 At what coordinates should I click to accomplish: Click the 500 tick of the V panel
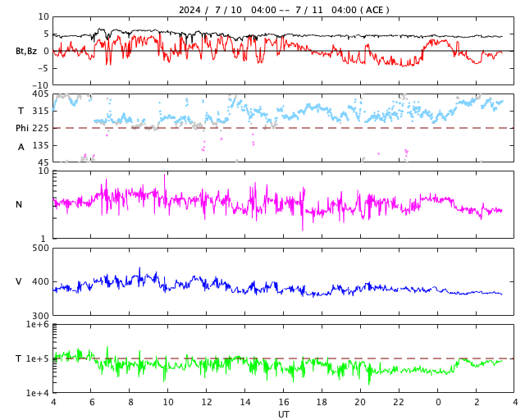click(x=41, y=249)
